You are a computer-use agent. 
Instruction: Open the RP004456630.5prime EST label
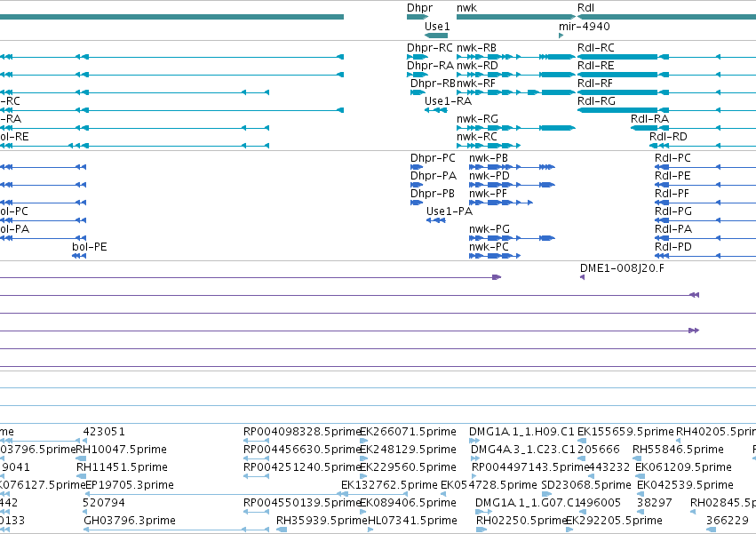[x=302, y=450]
